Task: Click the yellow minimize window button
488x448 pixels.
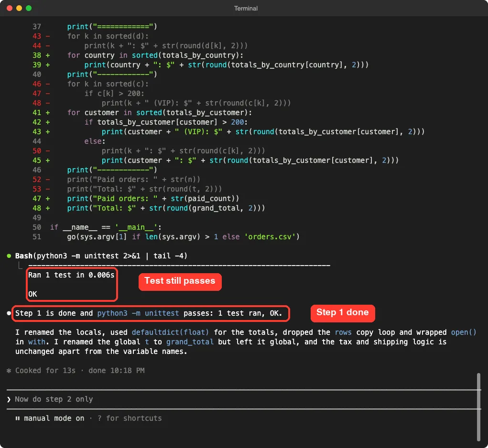Action: point(19,8)
